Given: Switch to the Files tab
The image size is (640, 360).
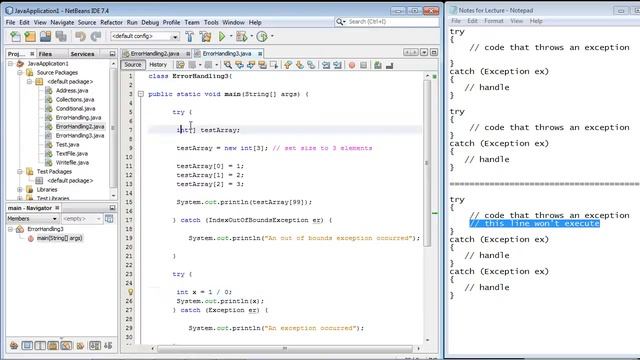Looking at the screenshot, I should (x=45, y=54).
